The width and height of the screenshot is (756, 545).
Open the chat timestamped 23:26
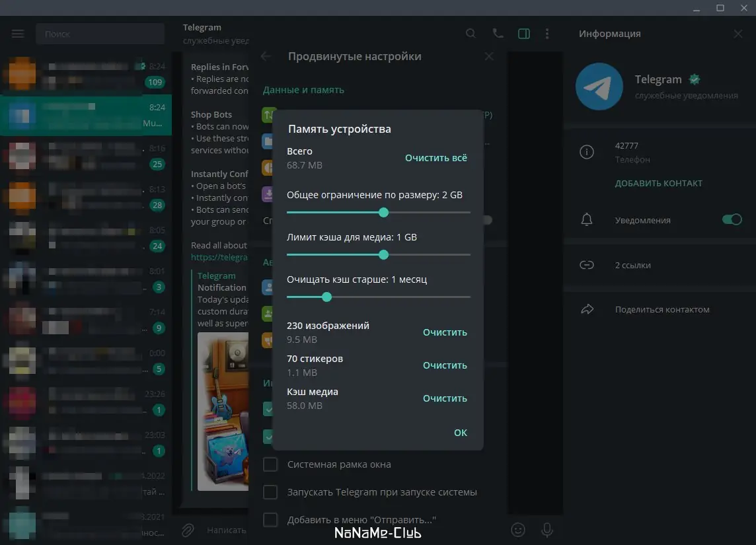86,402
